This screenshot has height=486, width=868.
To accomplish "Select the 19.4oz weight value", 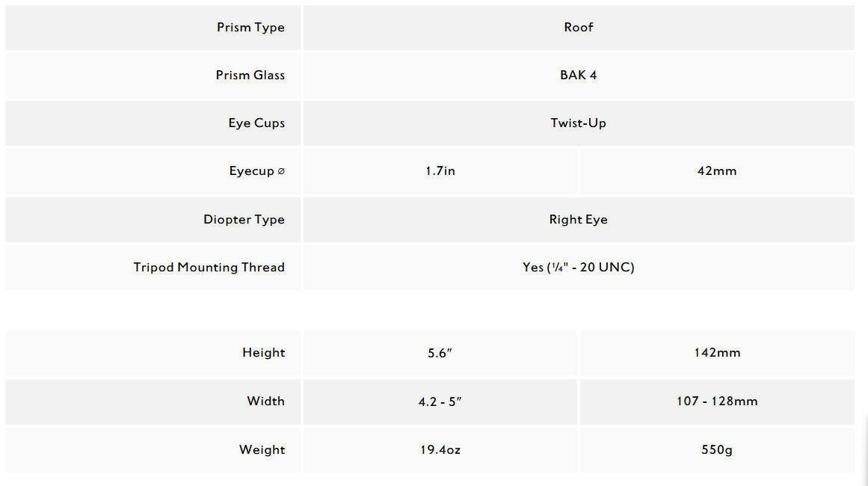I will coord(440,450).
